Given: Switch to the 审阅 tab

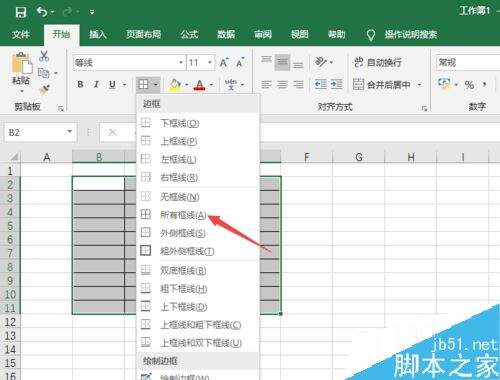Looking at the screenshot, I should (x=263, y=34).
